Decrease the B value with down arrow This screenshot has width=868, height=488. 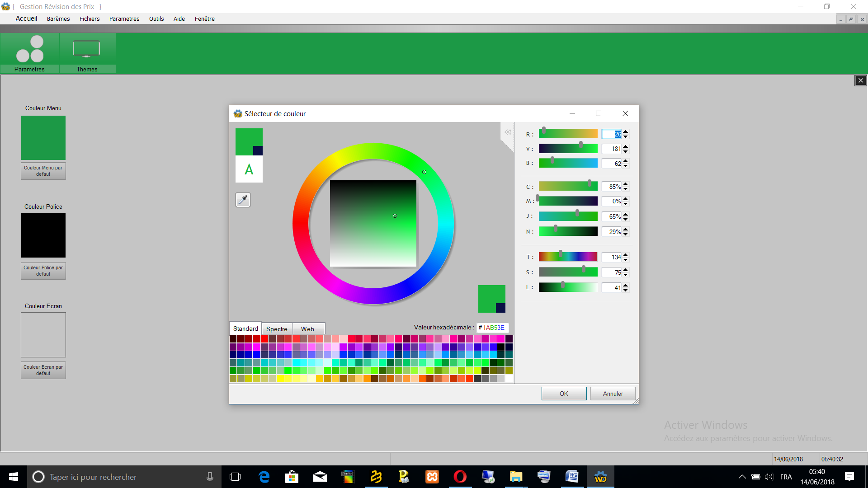click(626, 166)
